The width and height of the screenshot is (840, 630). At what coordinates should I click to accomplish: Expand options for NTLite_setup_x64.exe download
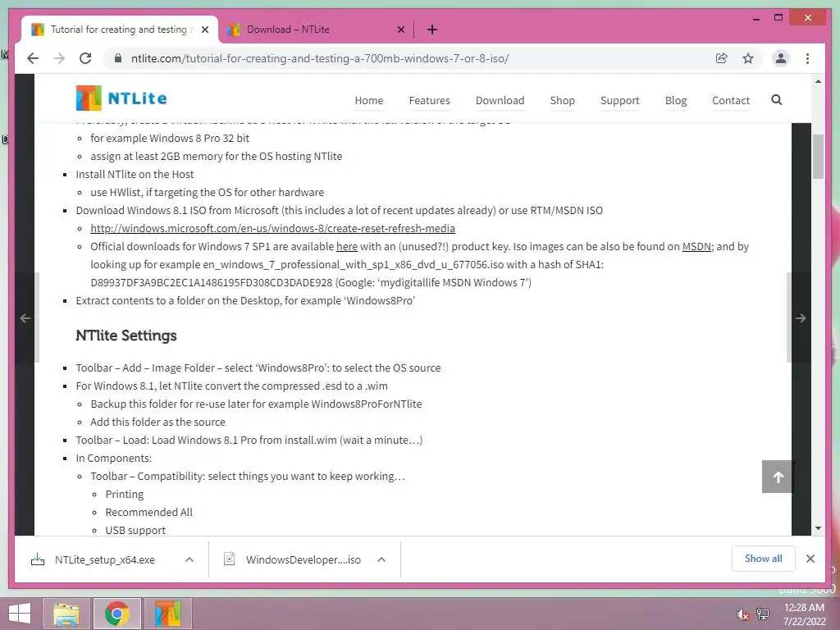[189, 559]
